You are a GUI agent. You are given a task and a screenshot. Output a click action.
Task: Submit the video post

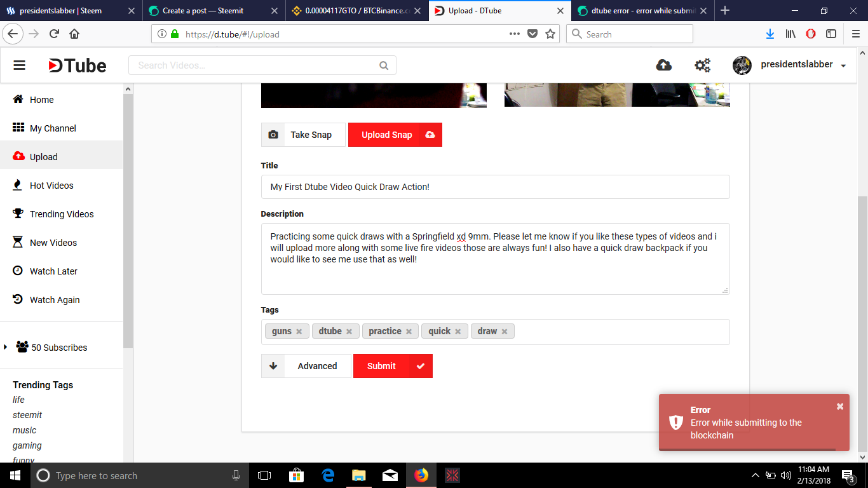[393, 366]
